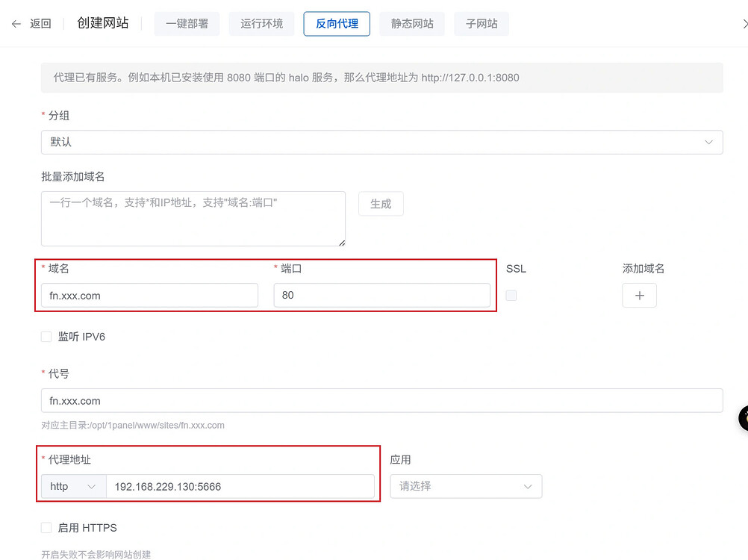Open the http protocol dropdown
The height and width of the screenshot is (560, 748).
pyautogui.click(x=73, y=487)
